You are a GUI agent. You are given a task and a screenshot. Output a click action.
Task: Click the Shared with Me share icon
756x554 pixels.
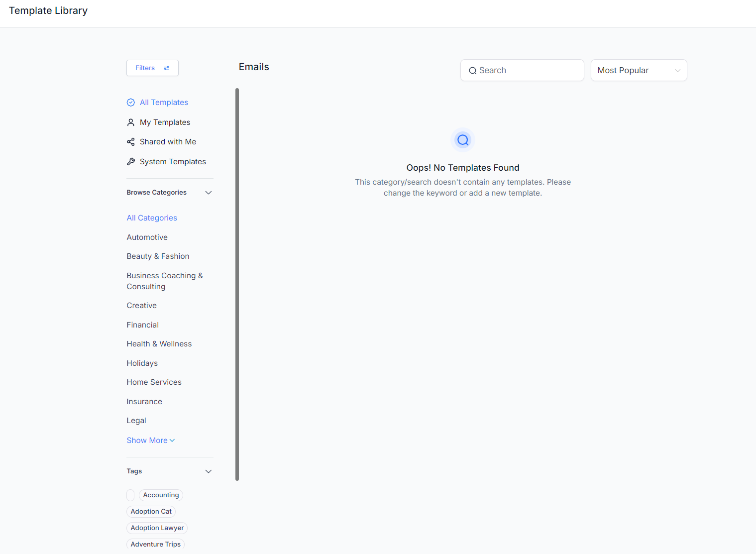131,142
